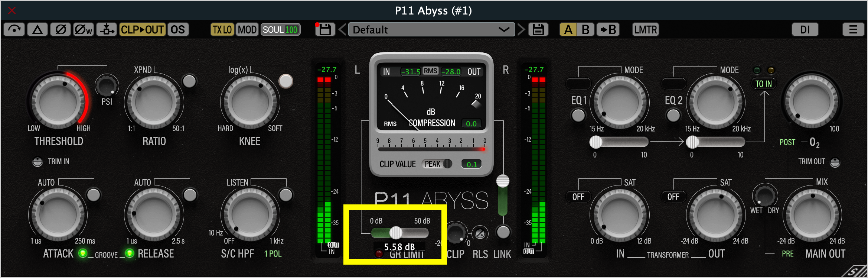Click the bypass arc icon in toolbar

(x=14, y=29)
